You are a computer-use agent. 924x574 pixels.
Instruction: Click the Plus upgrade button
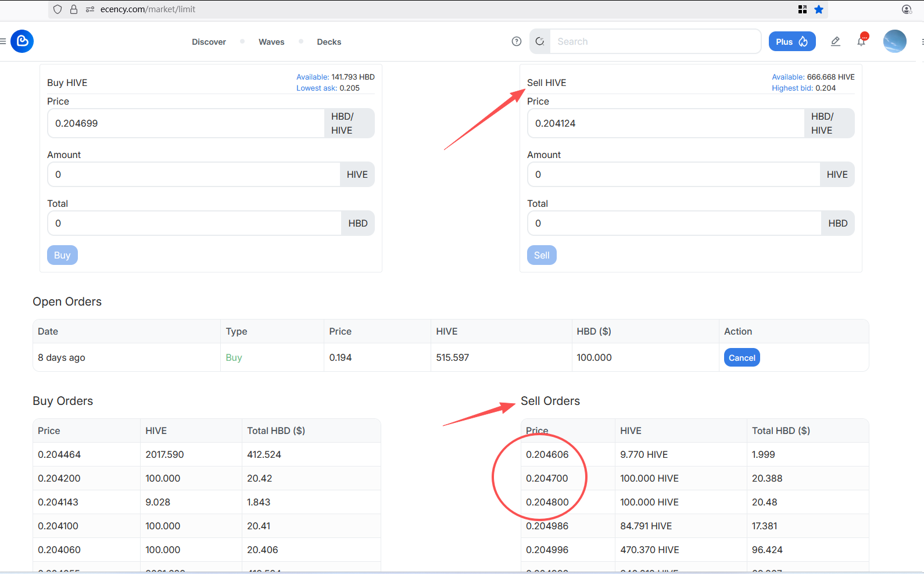click(x=792, y=41)
